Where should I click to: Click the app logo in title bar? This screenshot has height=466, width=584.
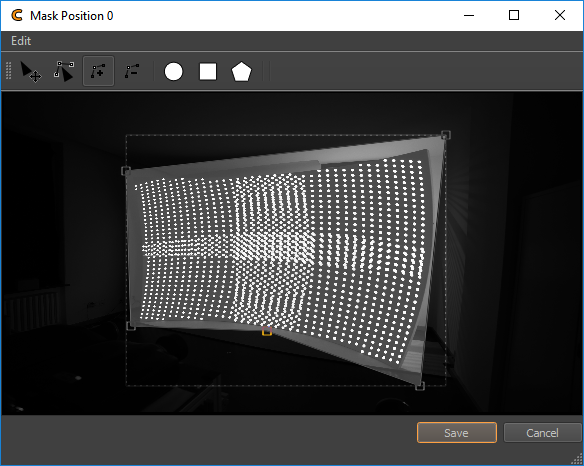click(17, 16)
